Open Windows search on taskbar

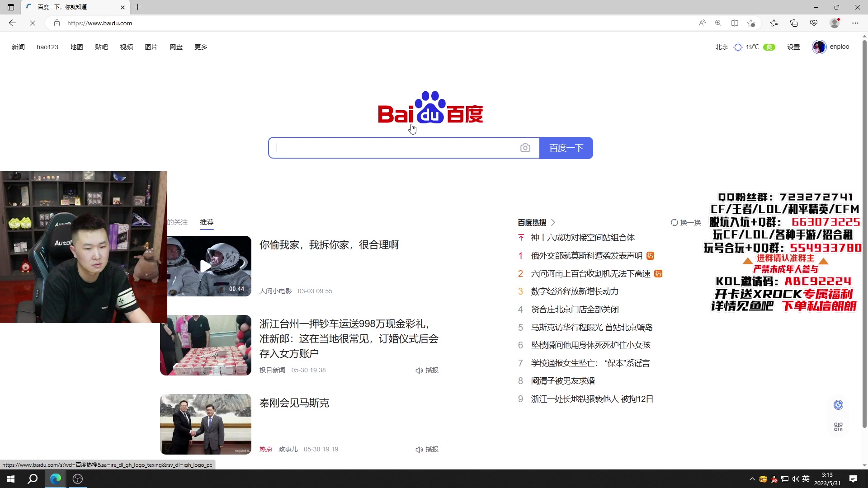coord(33,479)
